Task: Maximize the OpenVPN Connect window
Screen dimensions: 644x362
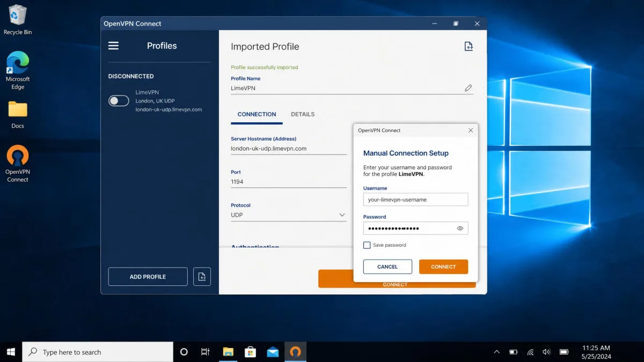Action: [456, 24]
